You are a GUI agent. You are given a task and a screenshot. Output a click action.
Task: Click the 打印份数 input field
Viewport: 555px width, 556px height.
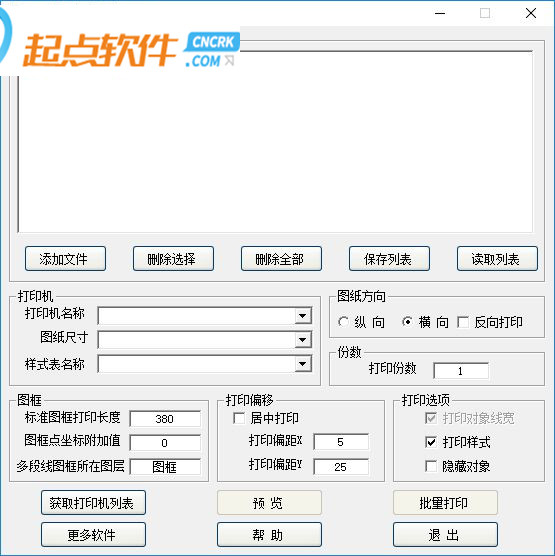(461, 371)
